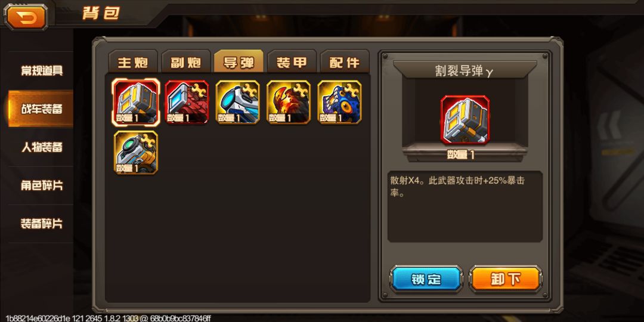Select the red claw flame missile icon
This screenshot has width=644, height=322.
tap(289, 102)
